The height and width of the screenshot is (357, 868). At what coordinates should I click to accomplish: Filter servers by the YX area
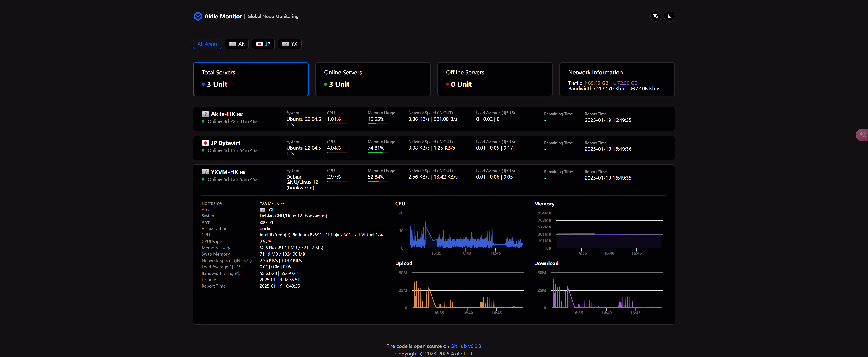click(289, 44)
